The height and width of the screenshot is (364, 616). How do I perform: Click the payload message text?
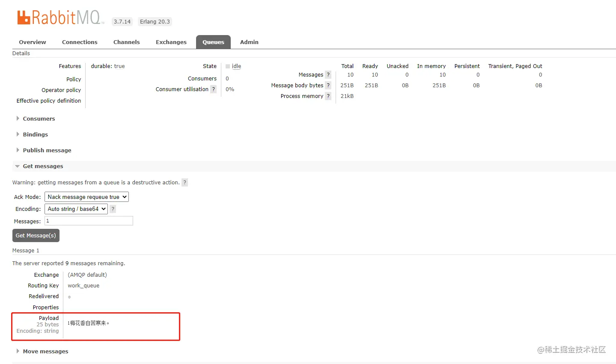tap(88, 323)
